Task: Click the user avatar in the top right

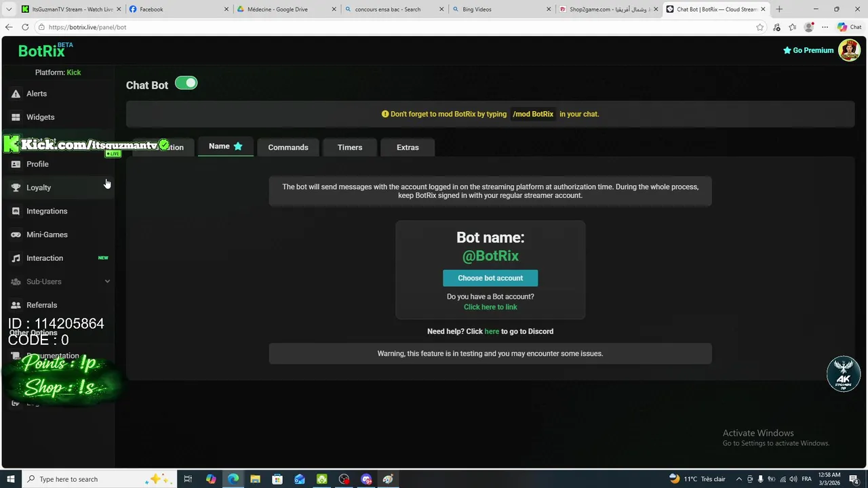Action: point(849,50)
